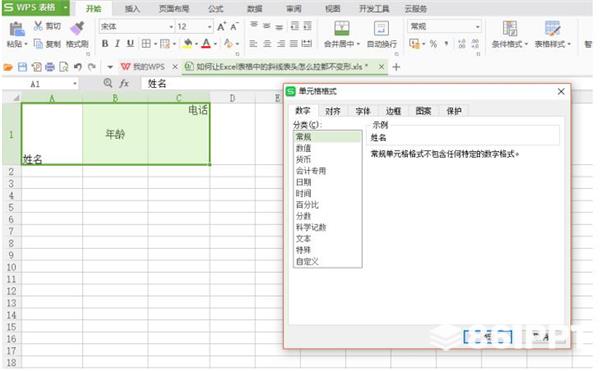This screenshot has width=600, height=371.
Task: Expand the Name Box A1 dropdown
Action: (x=75, y=84)
